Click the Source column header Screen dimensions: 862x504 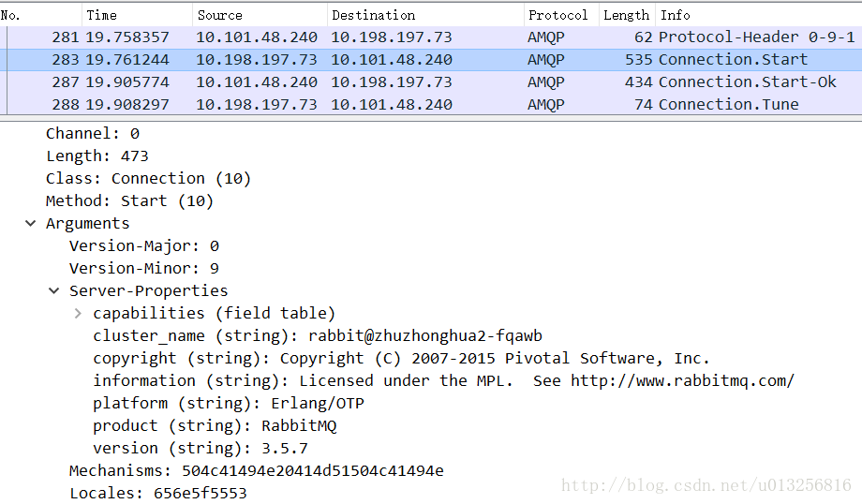pyautogui.click(x=219, y=15)
